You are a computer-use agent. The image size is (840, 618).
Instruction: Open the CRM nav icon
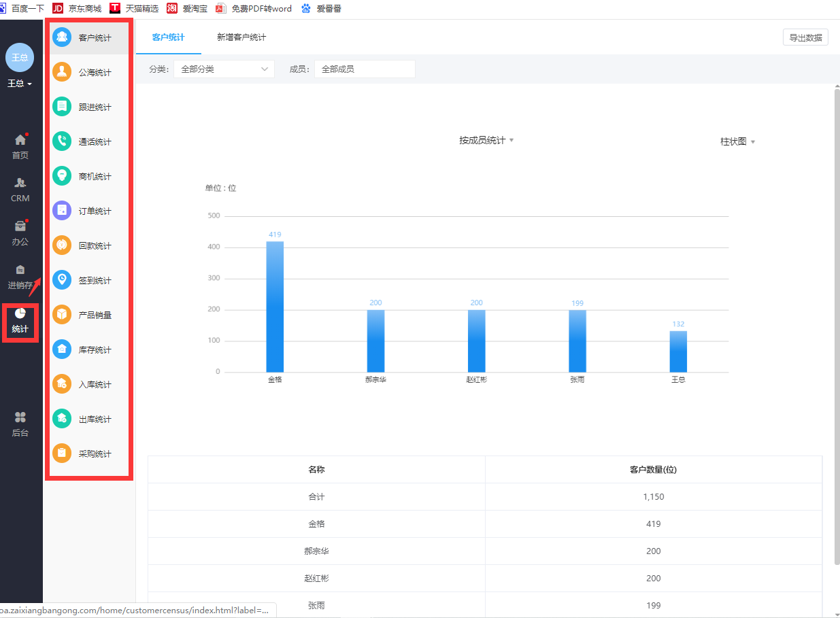tap(20, 183)
